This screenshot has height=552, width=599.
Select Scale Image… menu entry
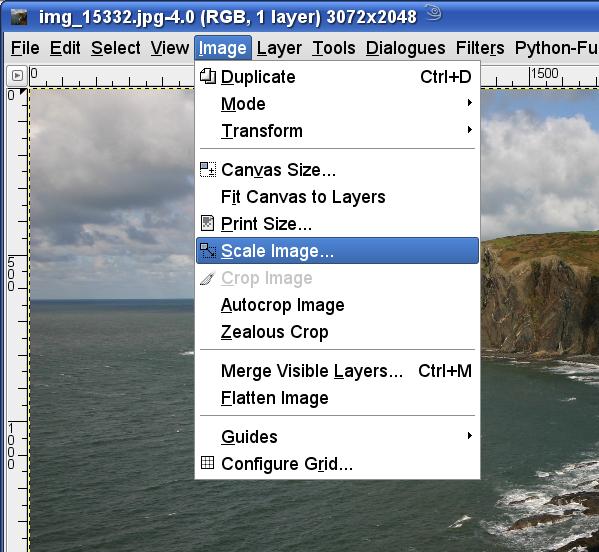pyautogui.click(x=337, y=251)
